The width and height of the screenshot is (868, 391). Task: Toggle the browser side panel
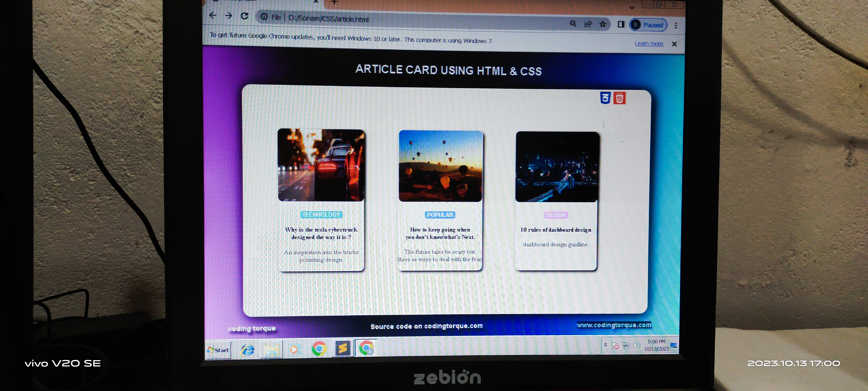[x=621, y=24]
